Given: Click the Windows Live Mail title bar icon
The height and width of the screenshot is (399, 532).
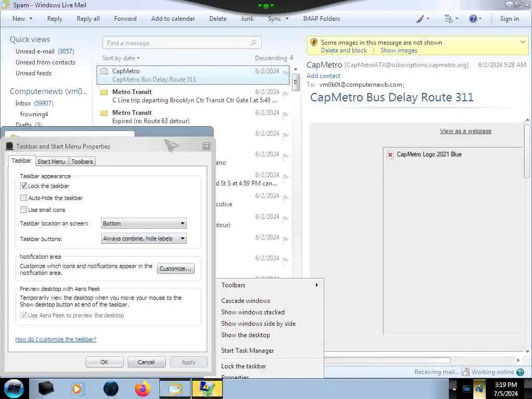Looking at the screenshot, I should pos(5,4).
